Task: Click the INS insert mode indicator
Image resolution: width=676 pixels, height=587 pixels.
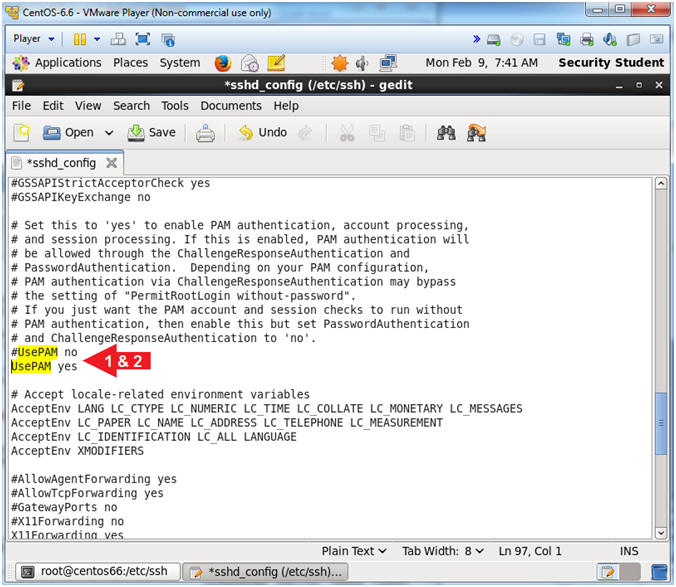Action: [629, 551]
